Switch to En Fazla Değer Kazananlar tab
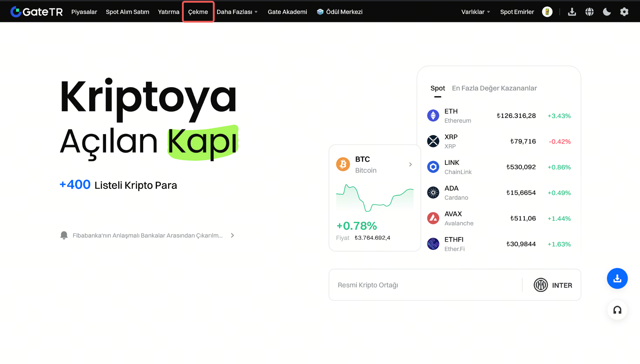The height and width of the screenshot is (364, 640). (x=494, y=88)
